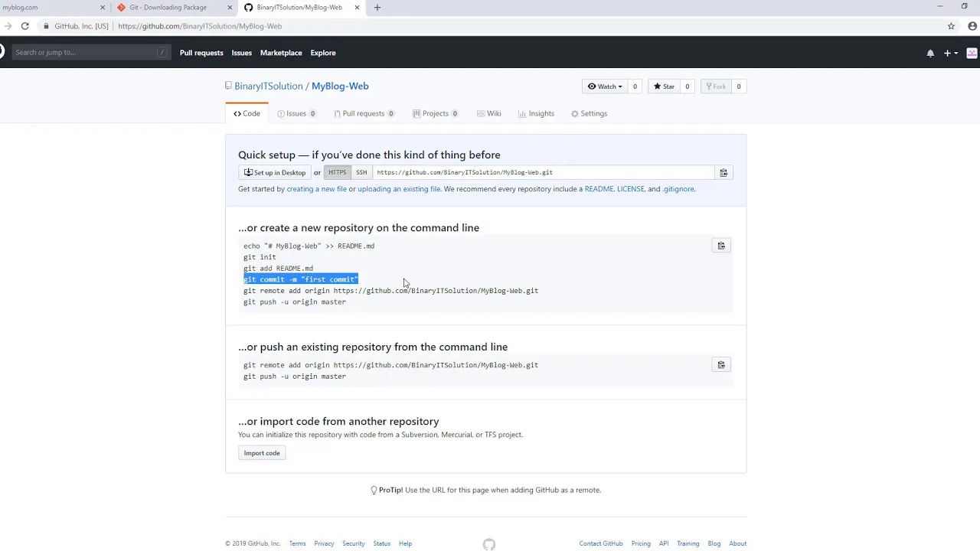Click Pull requests in the top navbar
This screenshot has height=551, width=980.
pos(201,53)
